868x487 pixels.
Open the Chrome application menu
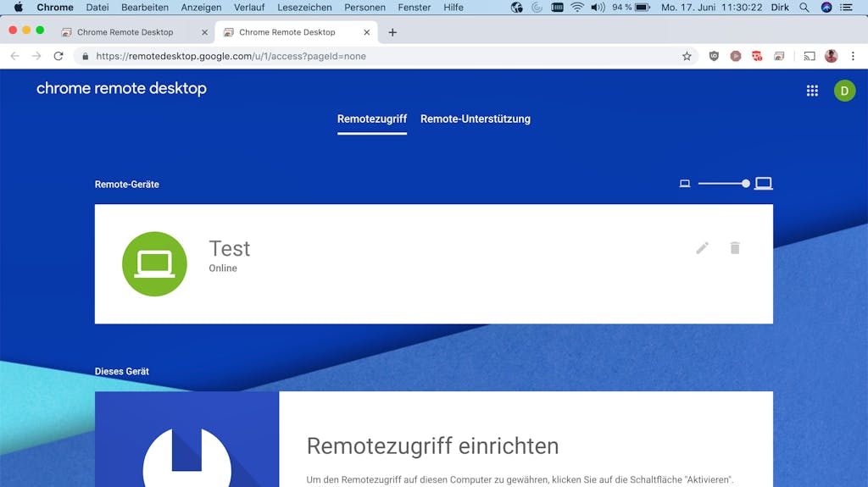tap(55, 7)
